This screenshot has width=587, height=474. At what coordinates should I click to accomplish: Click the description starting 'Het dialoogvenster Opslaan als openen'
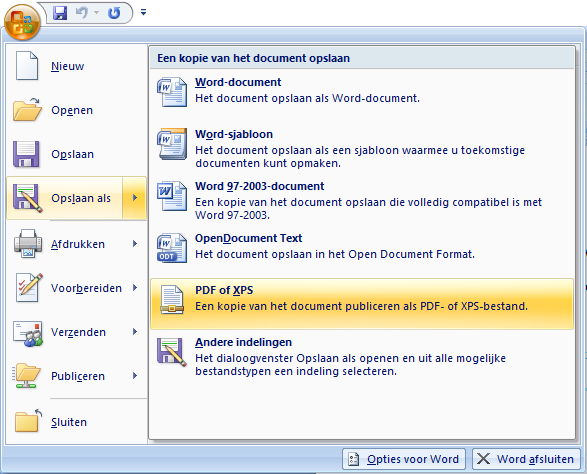point(350,365)
